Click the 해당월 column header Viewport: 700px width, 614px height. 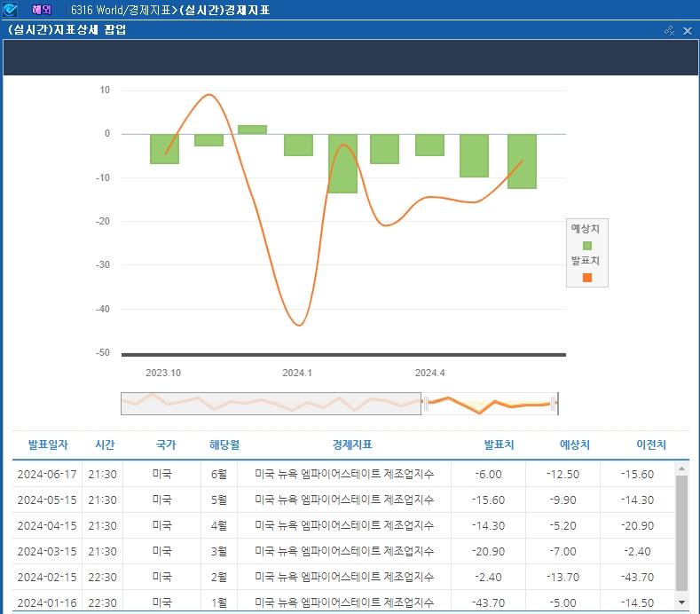(x=224, y=445)
